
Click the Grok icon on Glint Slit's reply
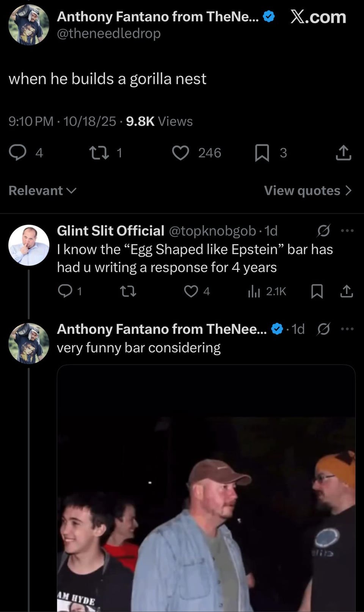click(x=323, y=230)
